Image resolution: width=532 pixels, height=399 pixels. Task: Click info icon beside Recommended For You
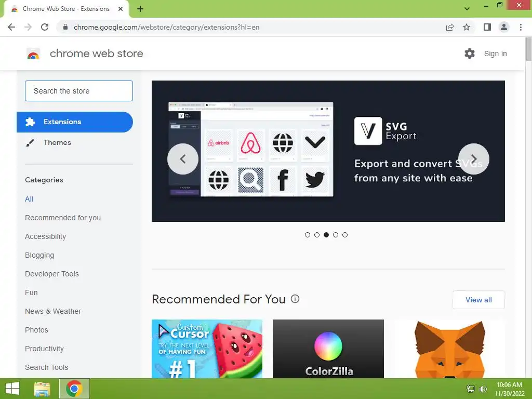295,299
